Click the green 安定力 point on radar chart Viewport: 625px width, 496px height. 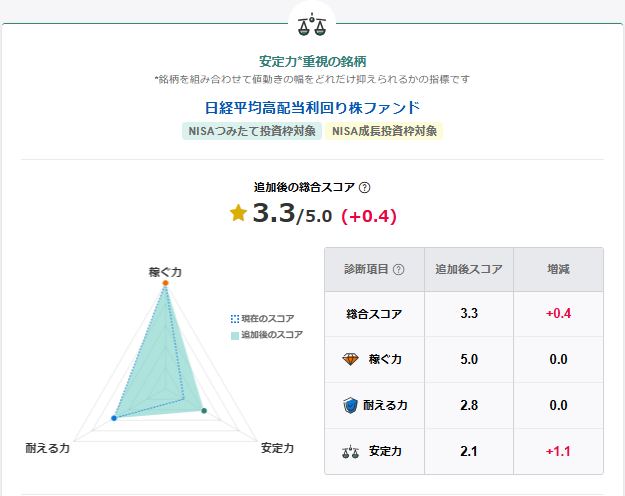point(203,411)
